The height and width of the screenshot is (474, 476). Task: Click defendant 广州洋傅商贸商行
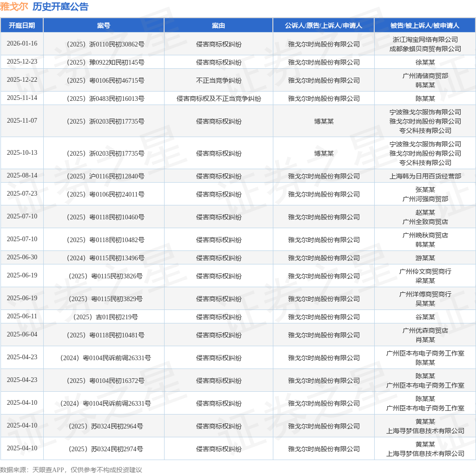(x=425, y=294)
